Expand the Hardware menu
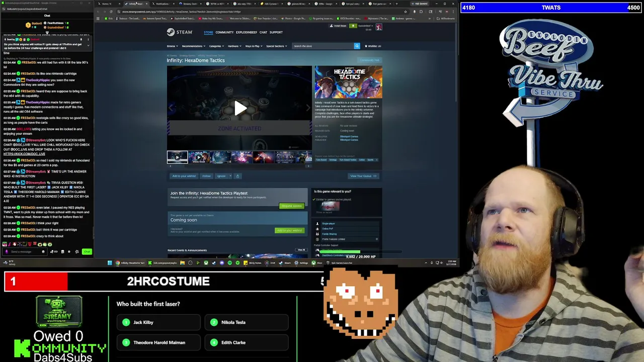The image size is (644, 362). (x=234, y=46)
